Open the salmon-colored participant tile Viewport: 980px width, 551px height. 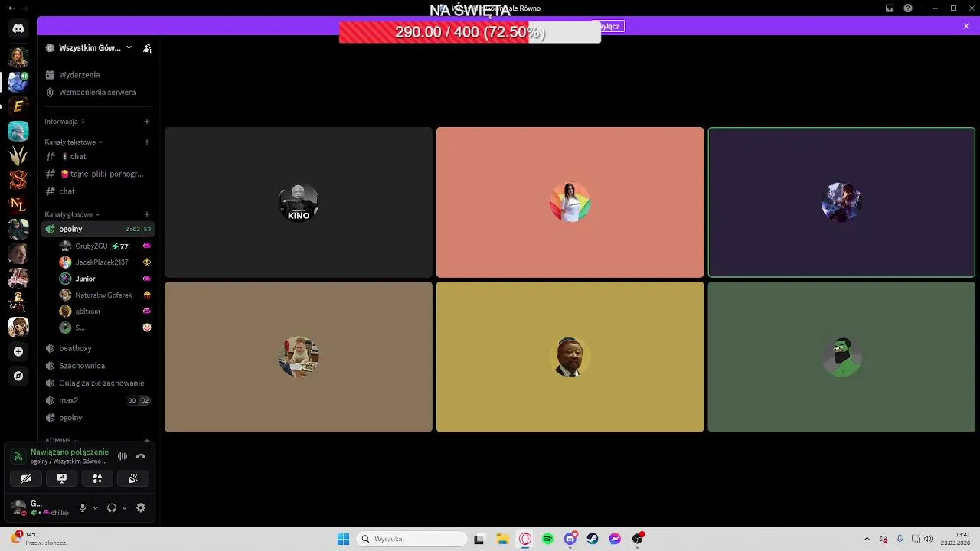click(570, 202)
